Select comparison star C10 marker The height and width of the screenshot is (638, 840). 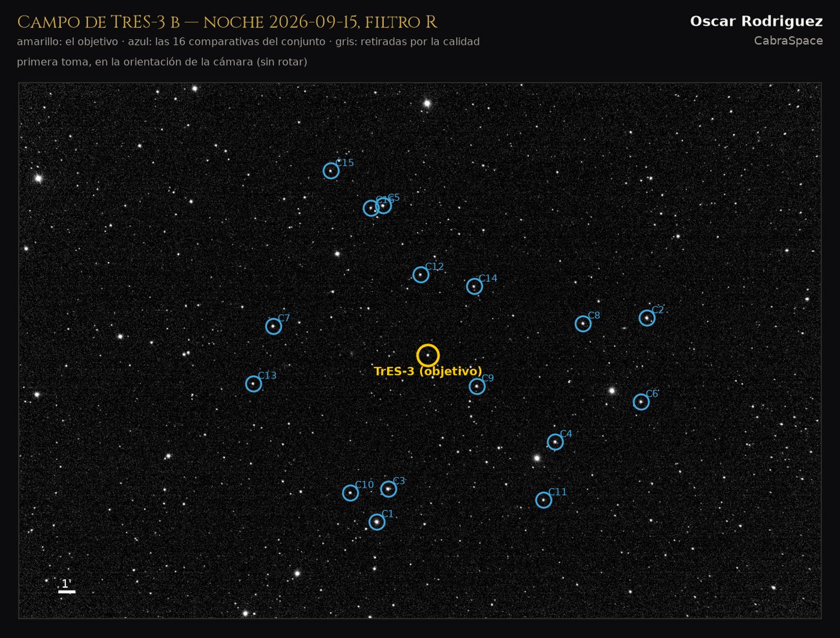coord(350,493)
